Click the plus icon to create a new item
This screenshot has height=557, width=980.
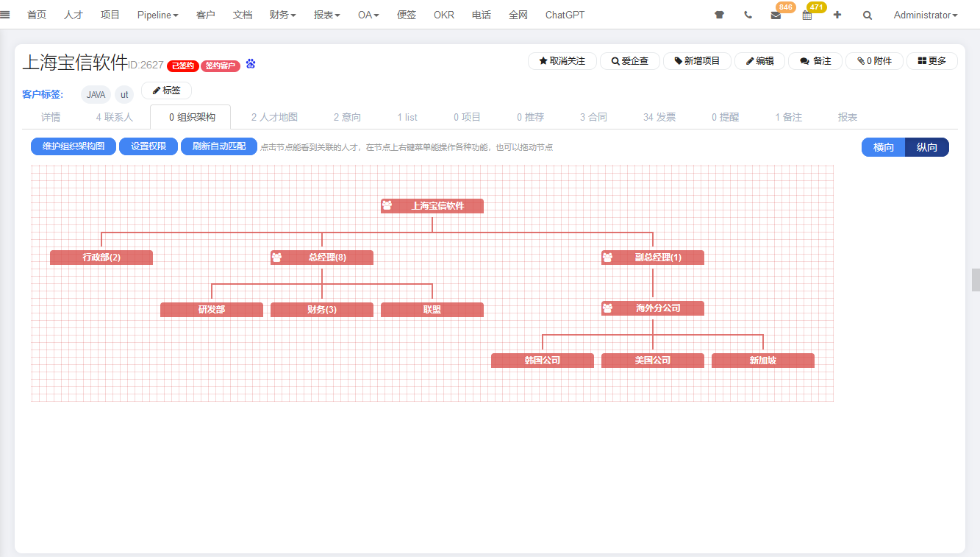[x=837, y=14]
